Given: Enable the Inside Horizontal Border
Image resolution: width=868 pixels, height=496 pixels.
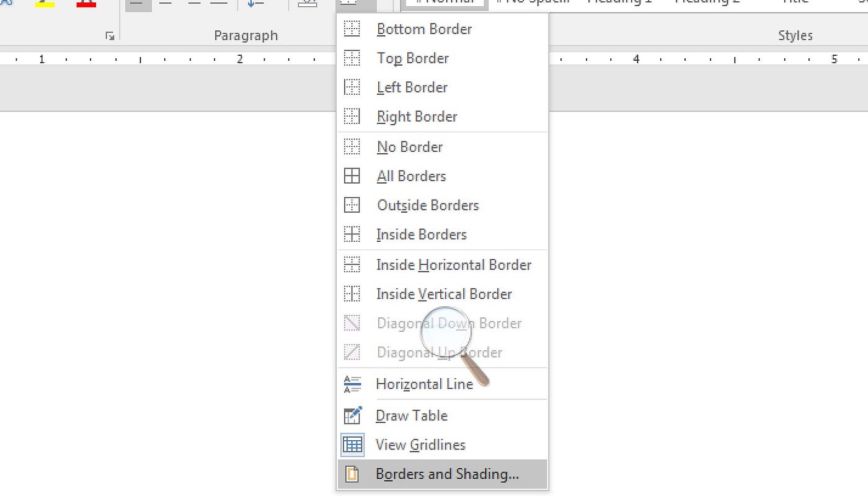Looking at the screenshot, I should tap(453, 265).
